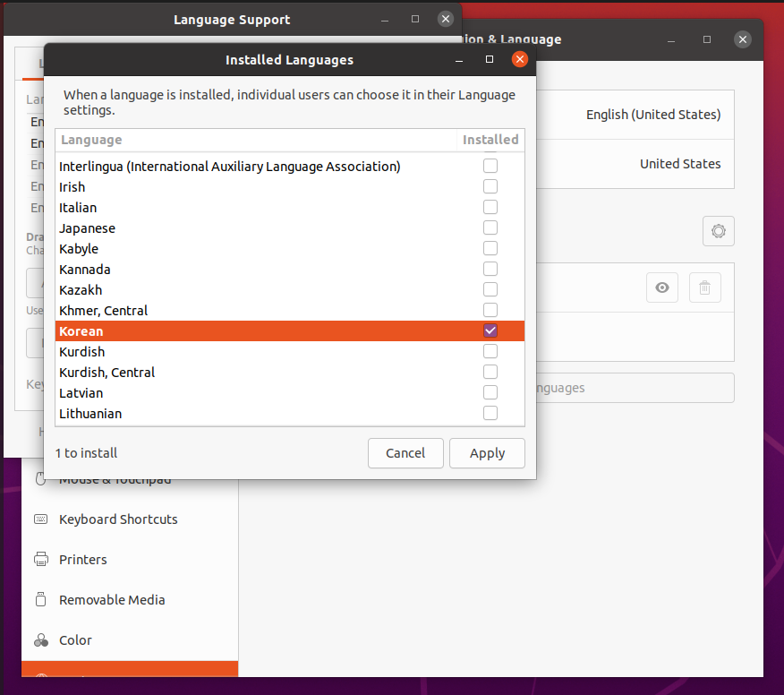Select the Korean language row
Image resolution: width=784 pixels, height=695 pixels.
pyautogui.click(x=290, y=330)
